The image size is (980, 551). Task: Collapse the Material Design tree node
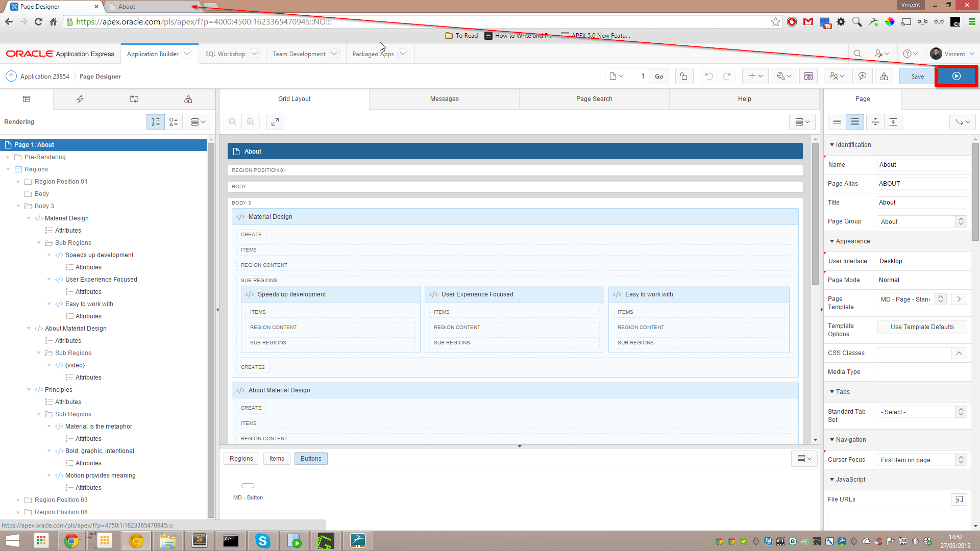coord(29,218)
